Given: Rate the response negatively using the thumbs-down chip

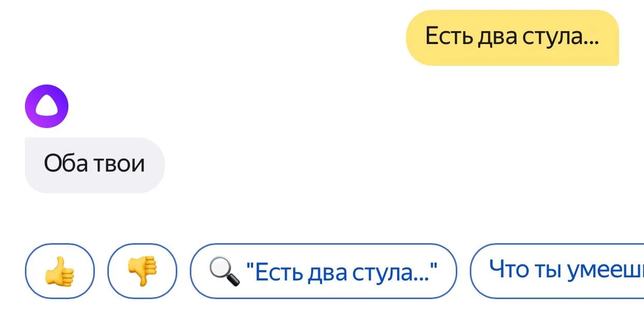Looking at the screenshot, I should click(x=142, y=271).
